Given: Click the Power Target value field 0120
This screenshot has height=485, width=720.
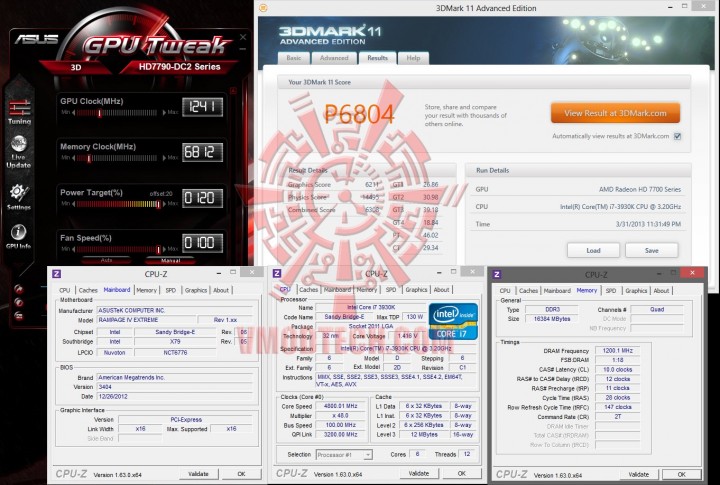Looking at the screenshot, I should pyautogui.click(x=202, y=198).
